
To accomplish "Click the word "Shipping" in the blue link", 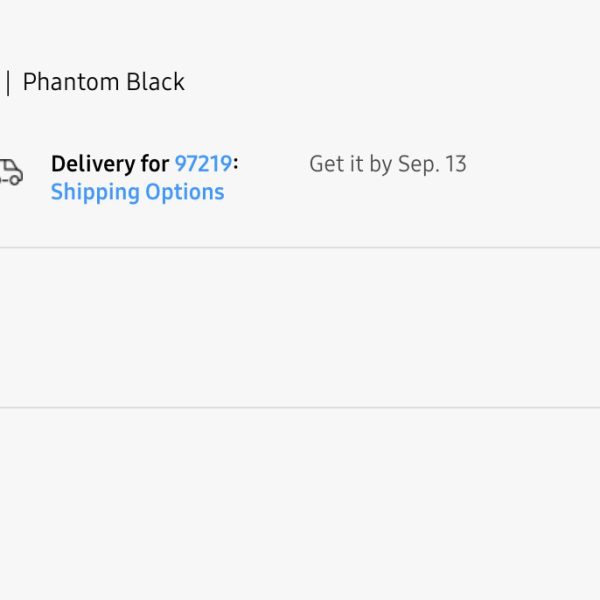I will (92, 192).
